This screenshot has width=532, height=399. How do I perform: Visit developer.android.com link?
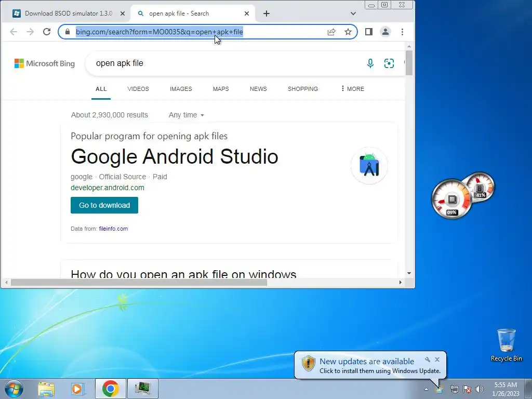pos(108,188)
